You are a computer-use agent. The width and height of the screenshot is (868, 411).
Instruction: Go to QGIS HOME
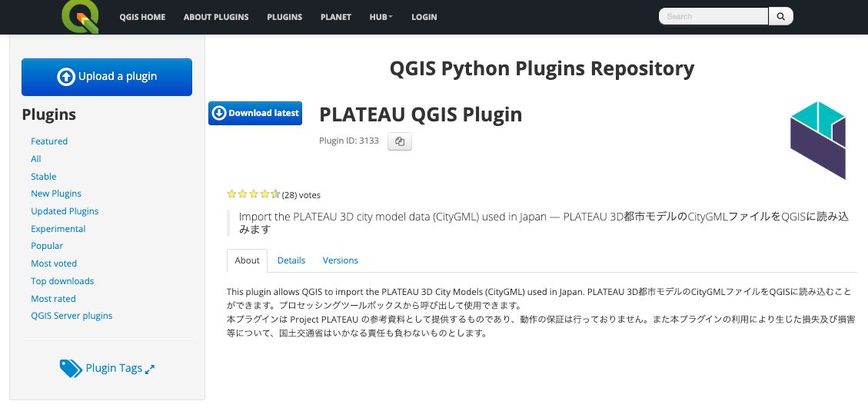(x=142, y=17)
